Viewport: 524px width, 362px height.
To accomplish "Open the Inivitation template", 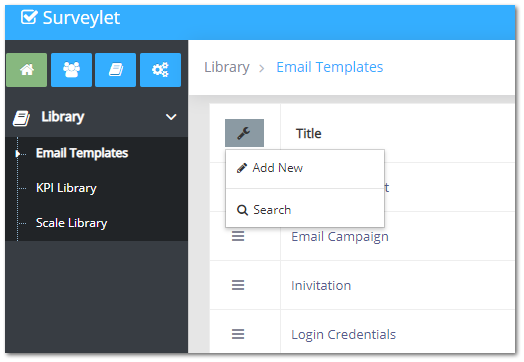I will pos(321,285).
